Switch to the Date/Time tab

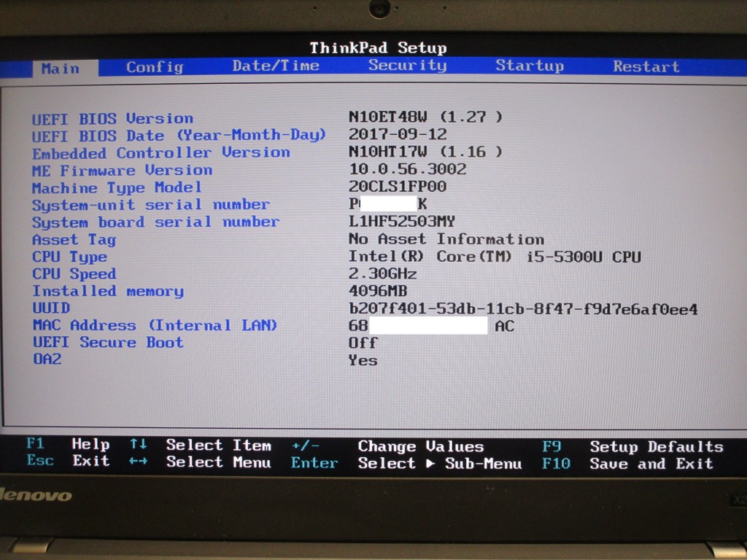276,65
